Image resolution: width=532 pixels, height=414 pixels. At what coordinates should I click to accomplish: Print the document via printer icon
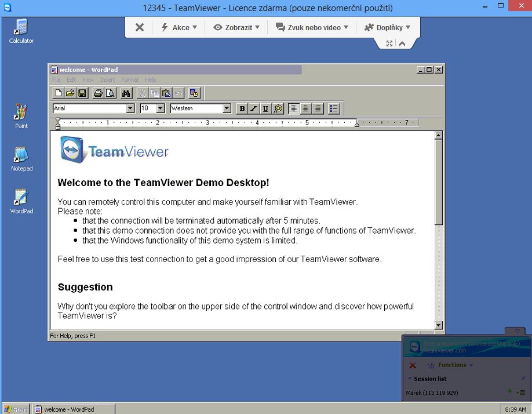(98, 93)
